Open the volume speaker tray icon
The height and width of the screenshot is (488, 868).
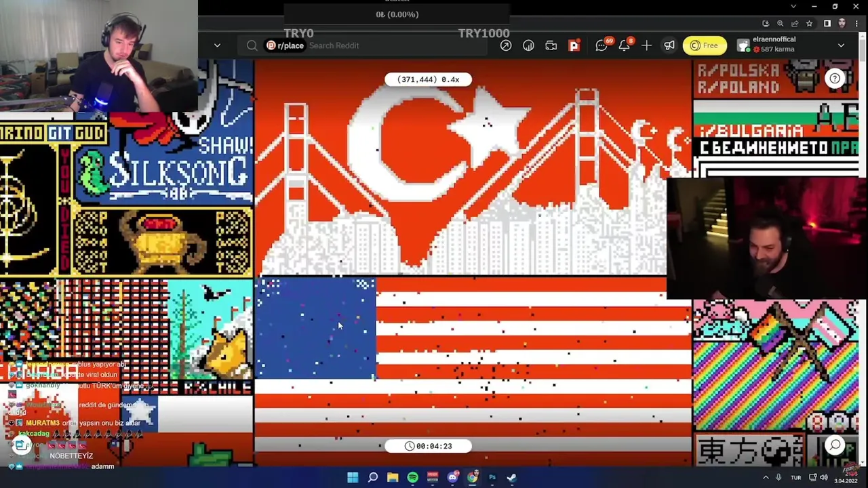click(x=823, y=477)
